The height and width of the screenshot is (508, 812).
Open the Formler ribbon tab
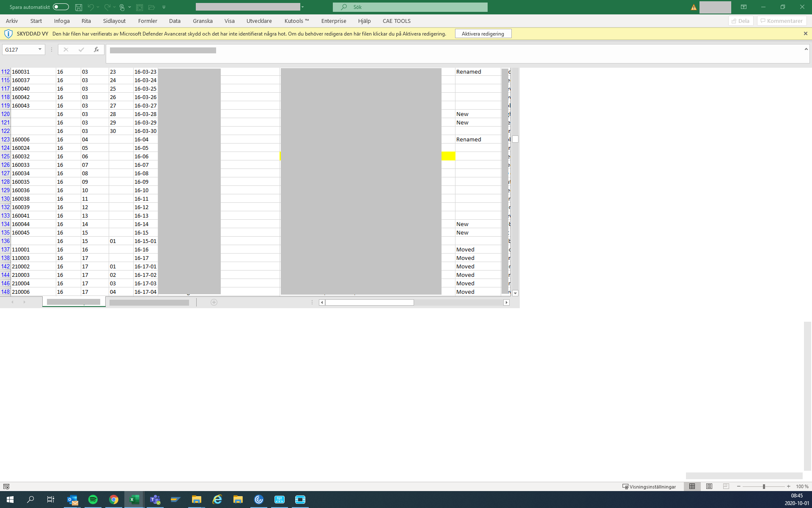pyautogui.click(x=148, y=21)
